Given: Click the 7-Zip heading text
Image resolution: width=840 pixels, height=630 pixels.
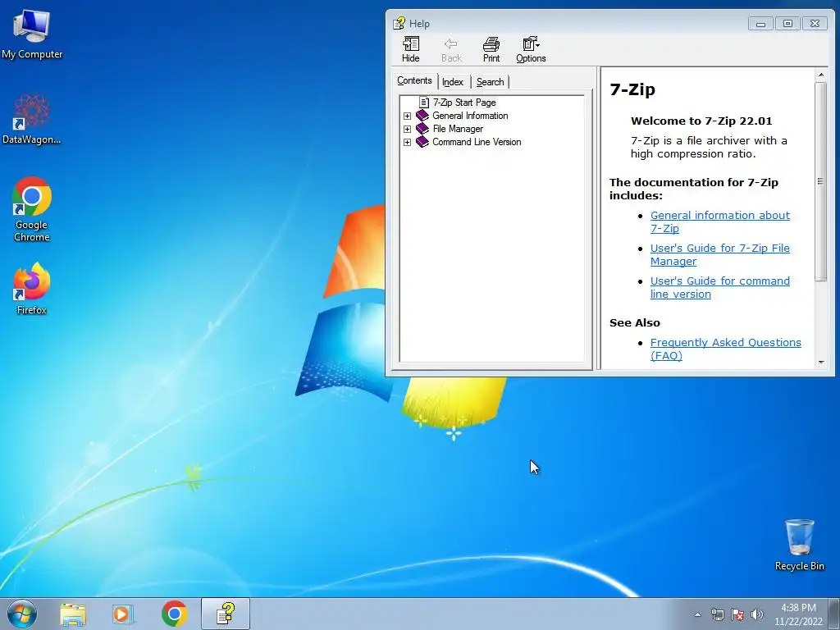Looking at the screenshot, I should (632, 89).
